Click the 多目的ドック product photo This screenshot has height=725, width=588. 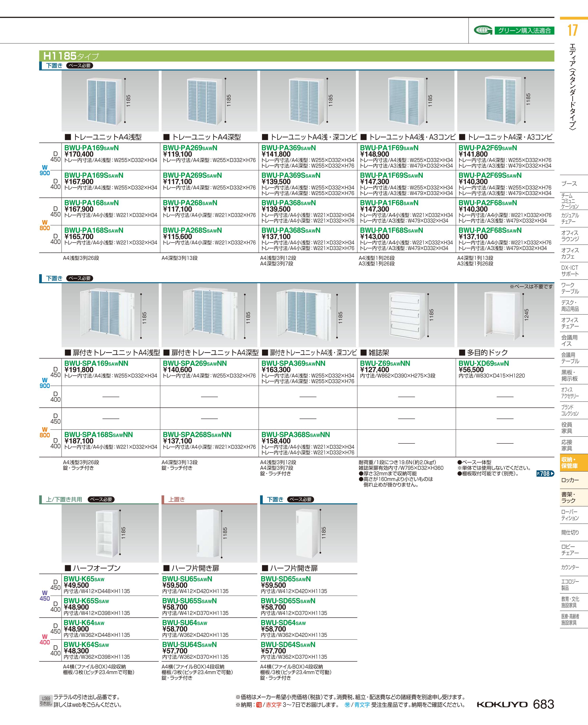click(506, 315)
